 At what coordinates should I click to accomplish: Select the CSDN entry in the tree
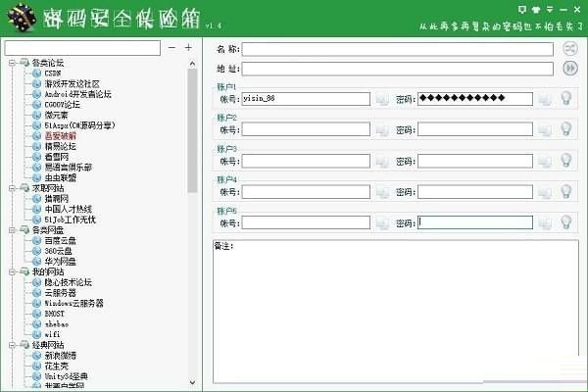pyautogui.click(x=52, y=73)
